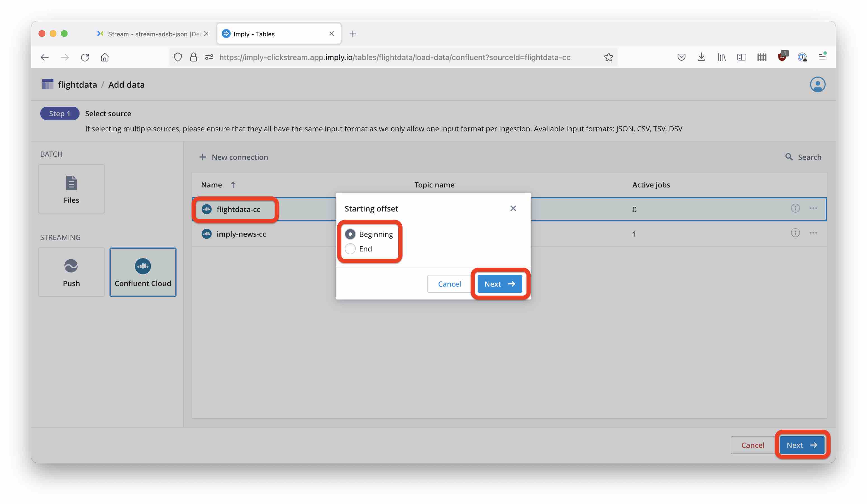Open more options for imply-news-cc row
The height and width of the screenshot is (504, 867).
(x=813, y=233)
